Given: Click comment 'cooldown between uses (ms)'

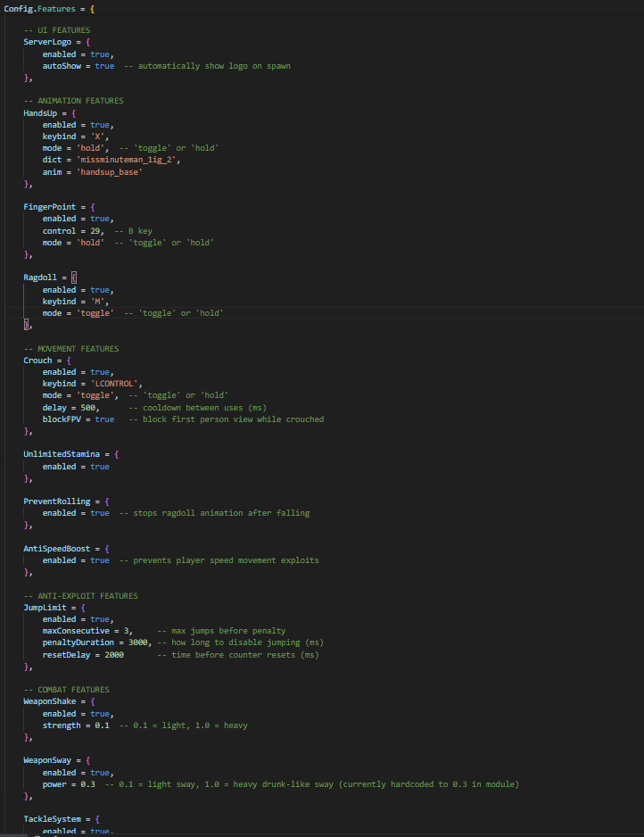Looking at the screenshot, I should (x=204, y=408).
